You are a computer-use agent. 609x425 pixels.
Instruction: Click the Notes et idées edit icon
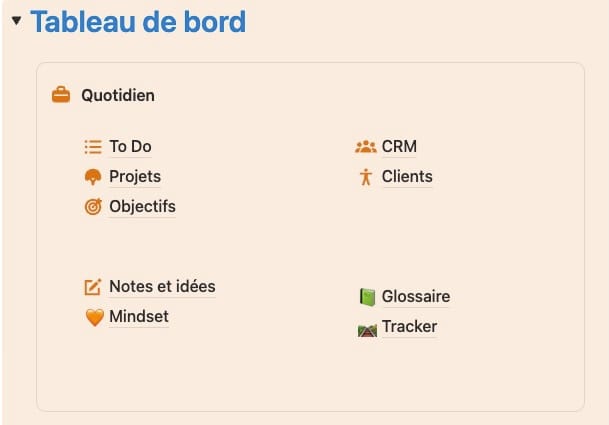click(93, 287)
